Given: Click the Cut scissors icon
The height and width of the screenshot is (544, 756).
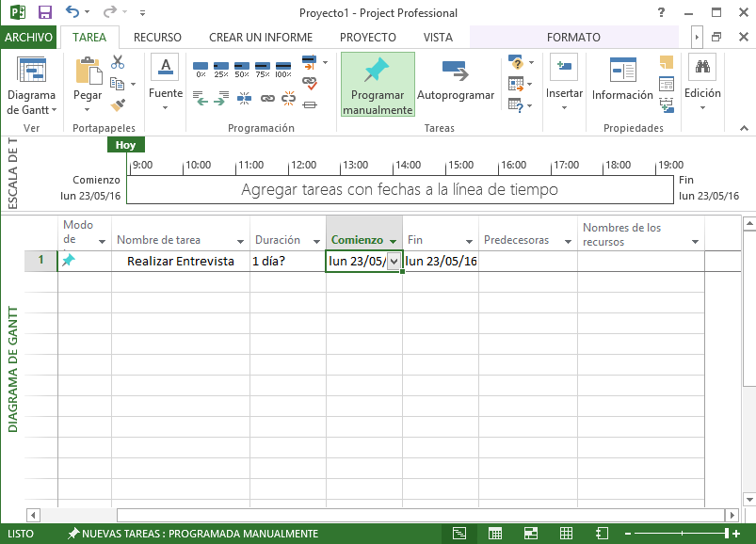Looking at the screenshot, I should (118, 63).
